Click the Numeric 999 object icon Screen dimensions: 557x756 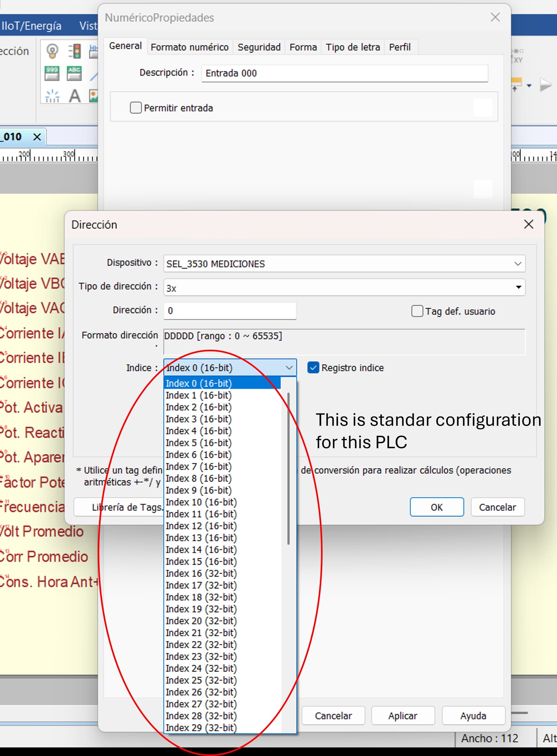coord(52,73)
